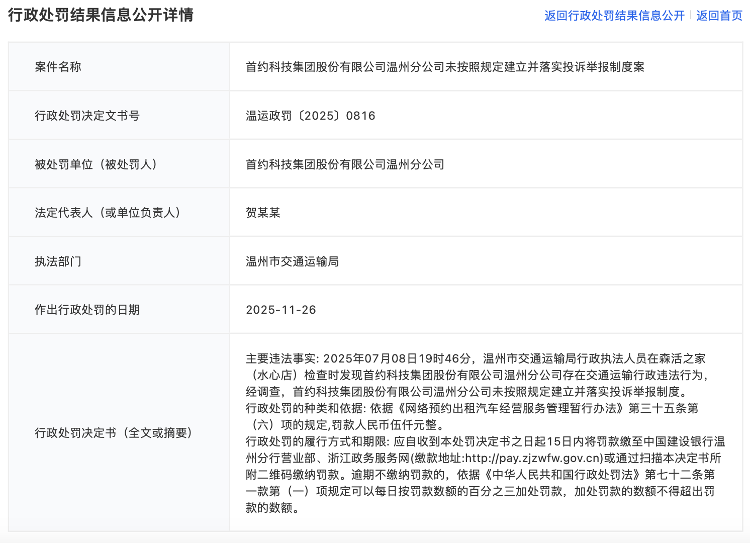Go back via the 返回首页 link
Viewport: 750px width, 543px height.
719,16
